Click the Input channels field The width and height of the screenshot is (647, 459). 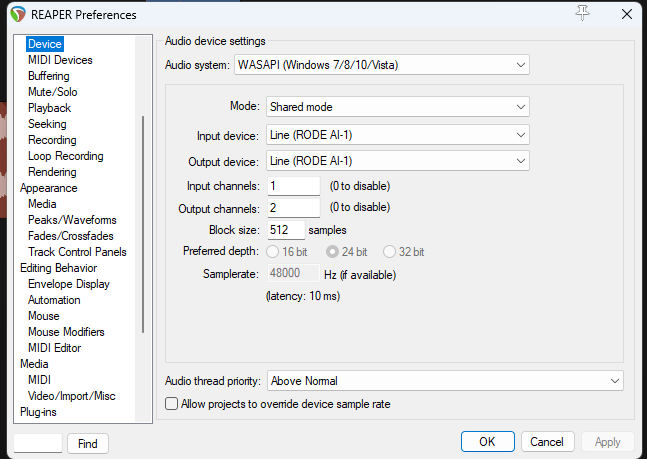pyautogui.click(x=293, y=186)
